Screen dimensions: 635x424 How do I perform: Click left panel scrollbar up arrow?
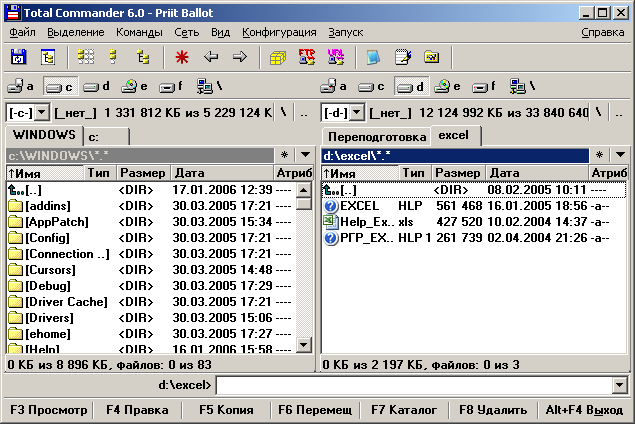[304, 190]
